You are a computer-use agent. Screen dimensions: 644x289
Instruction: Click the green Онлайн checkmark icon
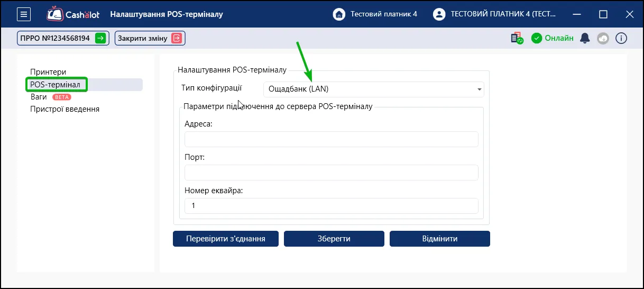pyautogui.click(x=537, y=38)
